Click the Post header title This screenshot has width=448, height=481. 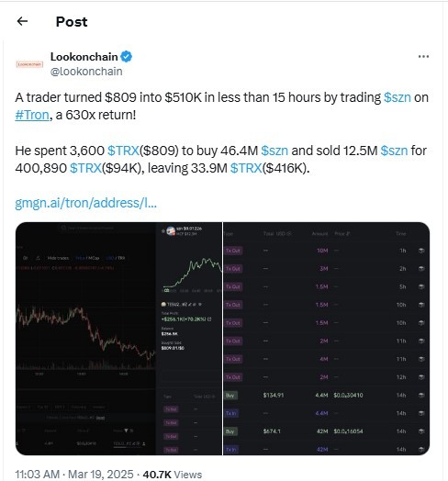72,22
